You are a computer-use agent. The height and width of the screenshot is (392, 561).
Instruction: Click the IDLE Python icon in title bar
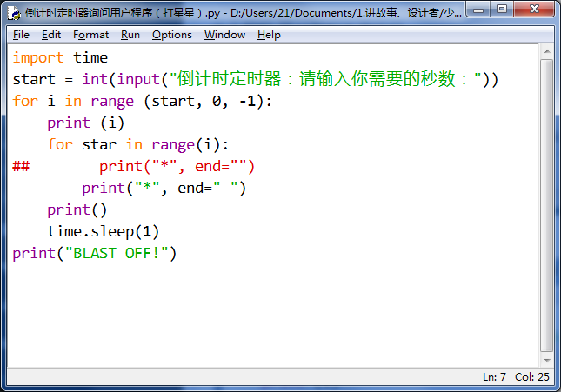(14, 13)
